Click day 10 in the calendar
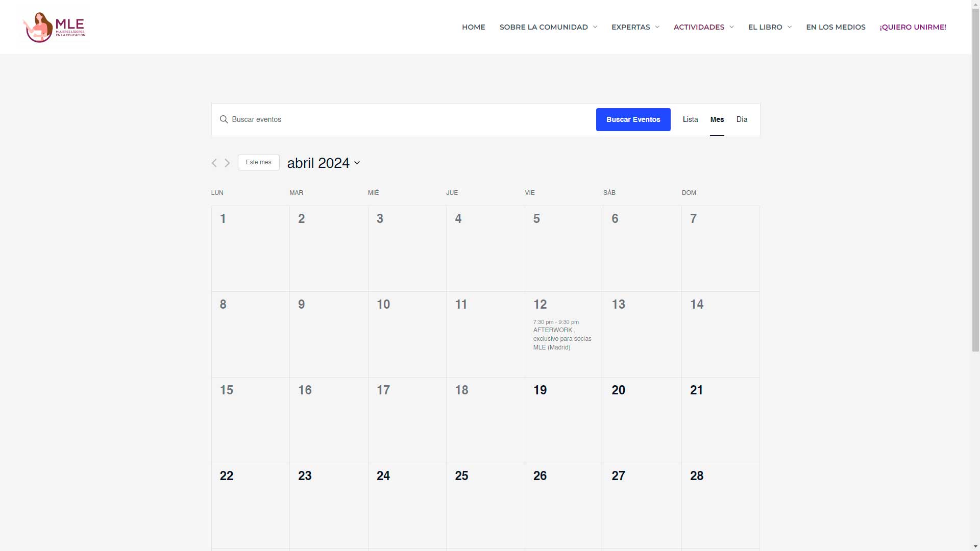This screenshot has height=551, width=980. (383, 305)
